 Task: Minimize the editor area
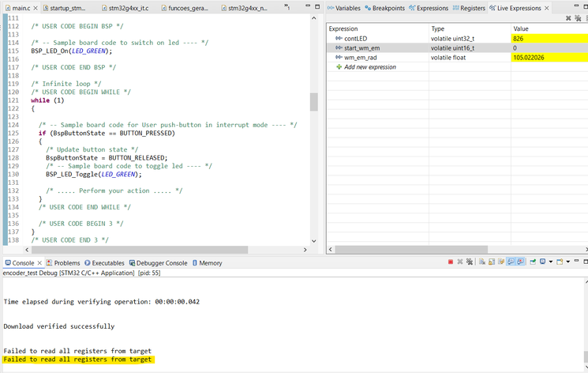tap(308, 6)
